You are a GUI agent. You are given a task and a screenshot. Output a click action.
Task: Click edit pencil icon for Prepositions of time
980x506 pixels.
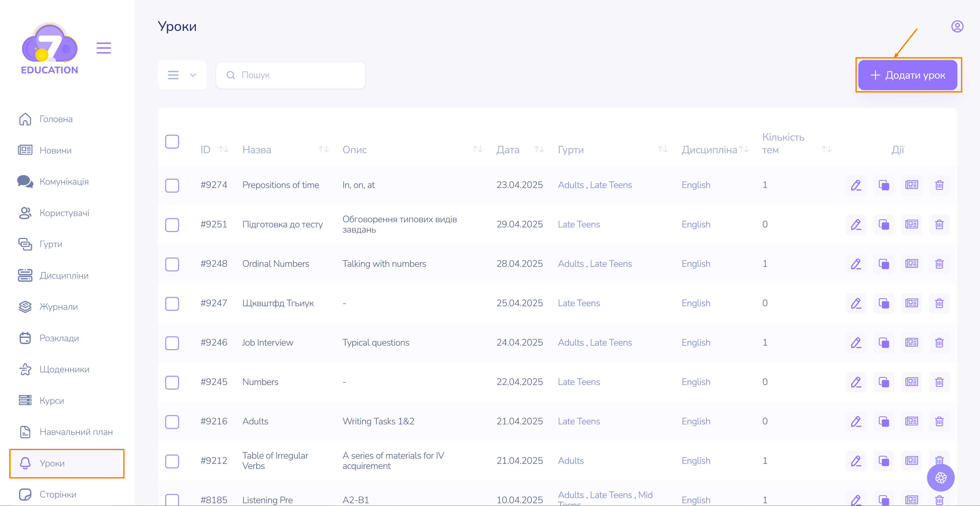855,185
